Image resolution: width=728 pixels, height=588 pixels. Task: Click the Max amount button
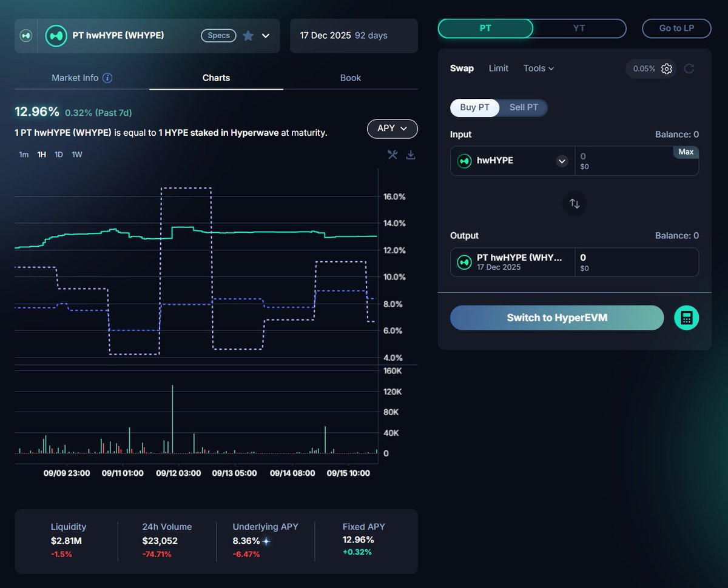[x=686, y=152]
